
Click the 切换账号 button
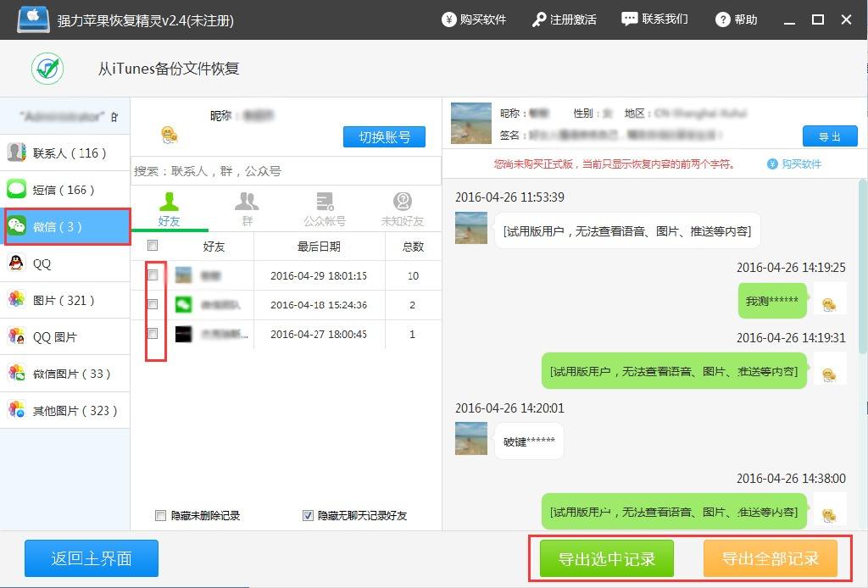384,137
